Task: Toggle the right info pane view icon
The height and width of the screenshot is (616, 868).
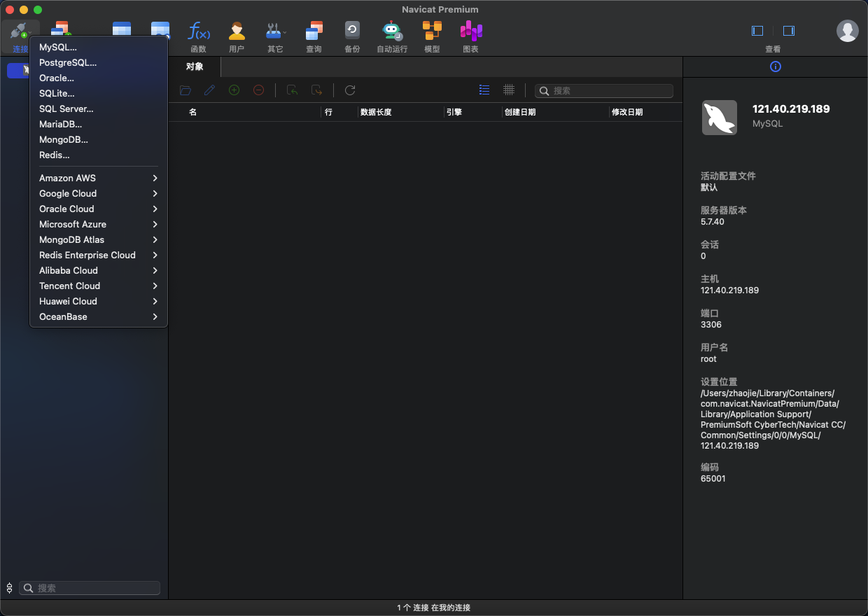Action: point(789,31)
